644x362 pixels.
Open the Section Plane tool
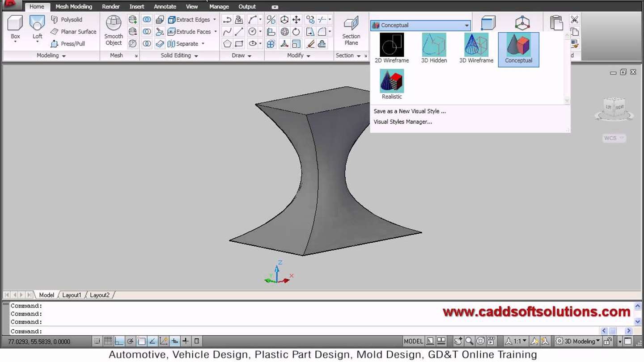pos(351,30)
